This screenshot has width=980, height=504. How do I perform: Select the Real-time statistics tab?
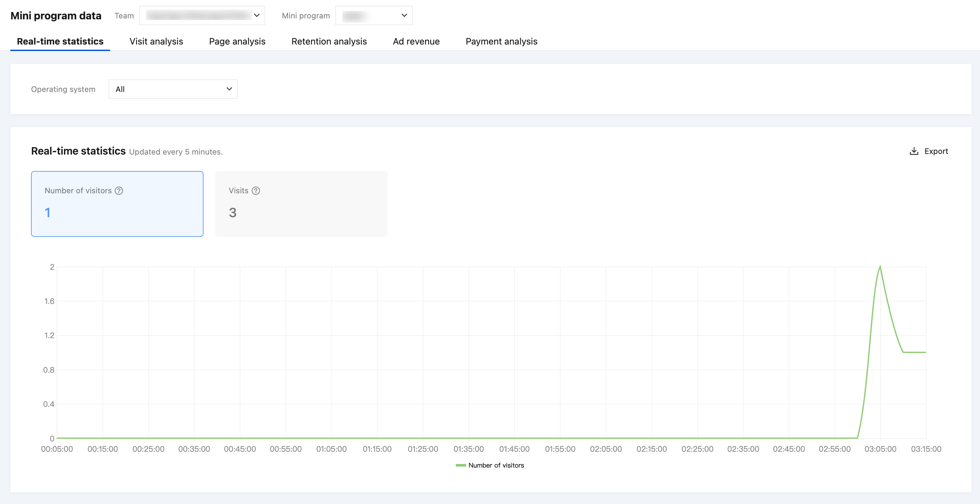tap(60, 41)
